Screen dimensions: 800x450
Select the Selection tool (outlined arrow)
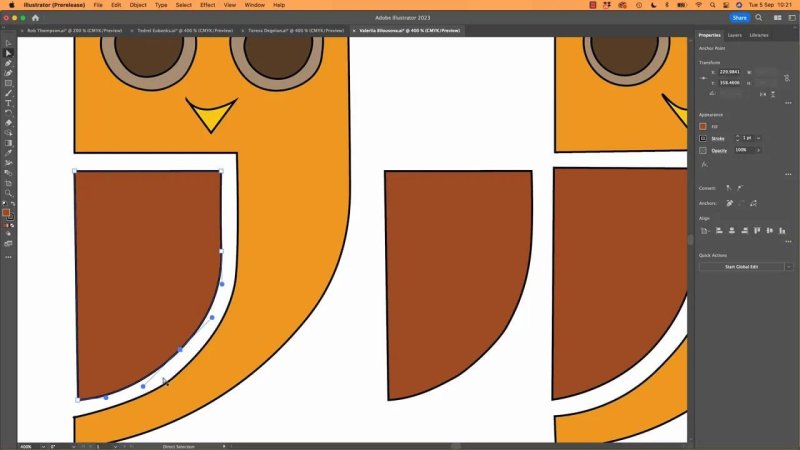point(8,43)
